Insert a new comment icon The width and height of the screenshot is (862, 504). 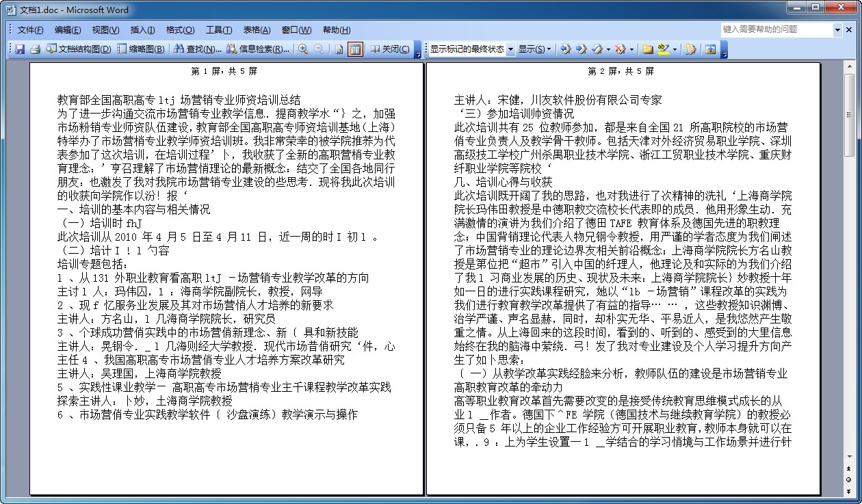click(x=646, y=49)
